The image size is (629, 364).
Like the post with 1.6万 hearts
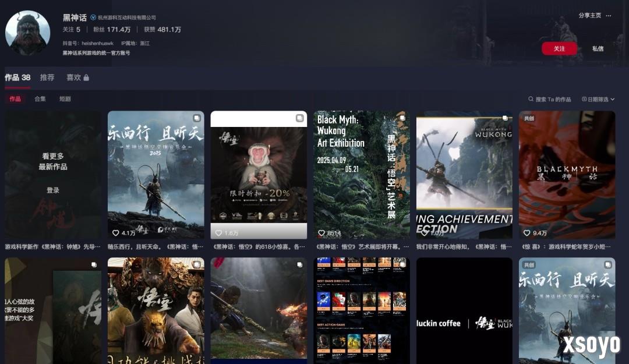tap(218, 233)
